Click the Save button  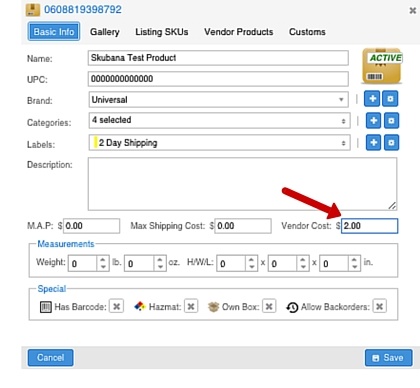[389, 358]
